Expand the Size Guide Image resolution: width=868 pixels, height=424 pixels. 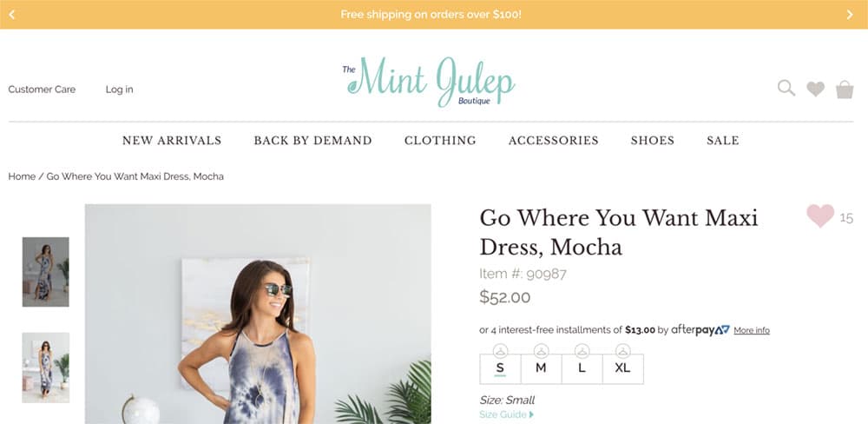[507, 414]
